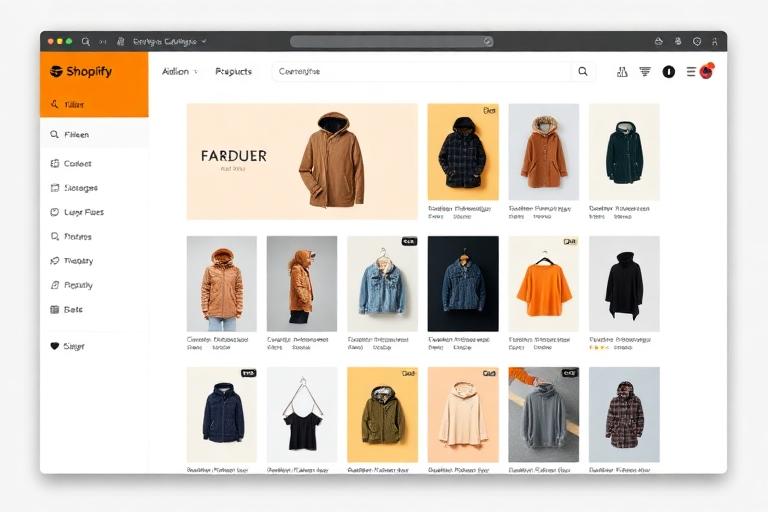Screen dimensions: 768x512
Task: Open the filter lines icon in the top toolbar
Action: pyautogui.click(x=645, y=72)
